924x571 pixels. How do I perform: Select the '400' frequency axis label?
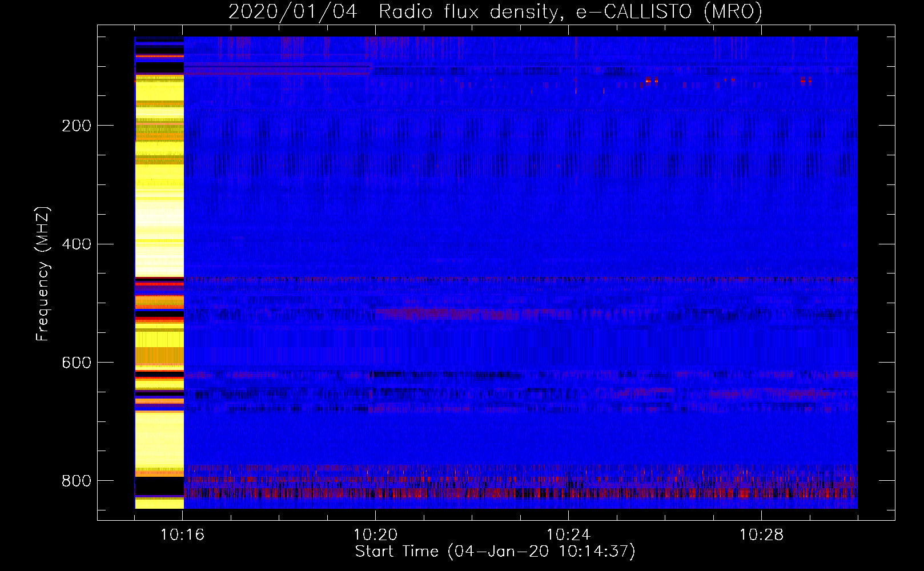[x=77, y=244]
